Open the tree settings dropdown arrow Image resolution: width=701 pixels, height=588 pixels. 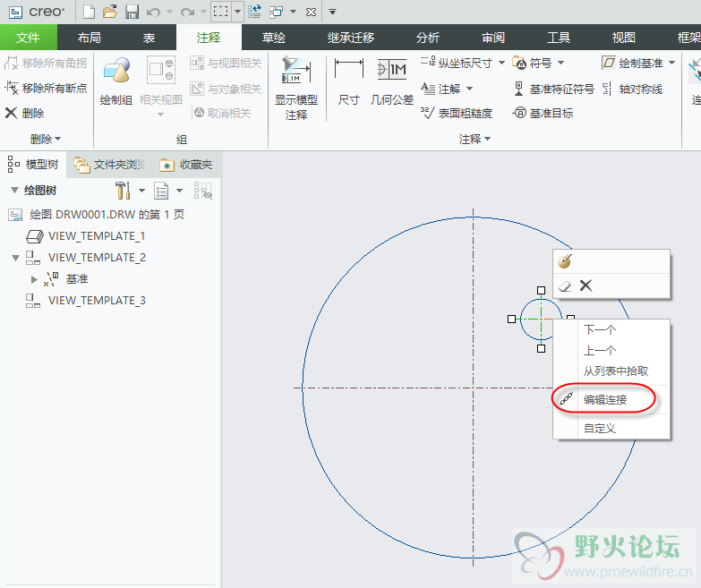(141, 191)
